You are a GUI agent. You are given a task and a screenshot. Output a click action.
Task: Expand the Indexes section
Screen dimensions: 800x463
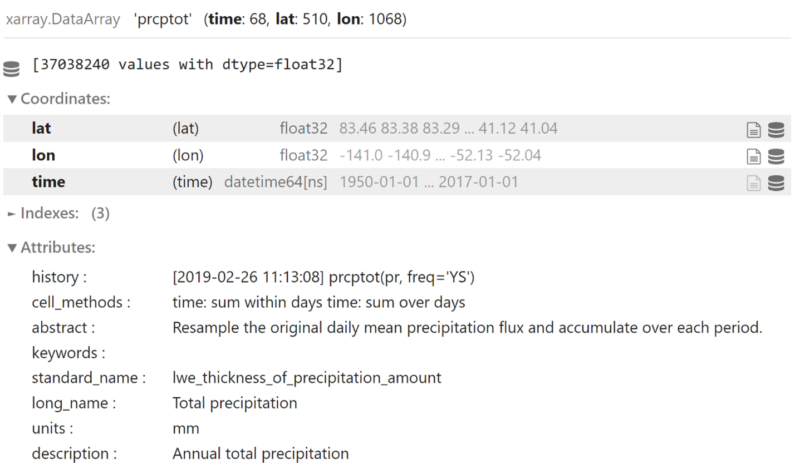pos(58,213)
